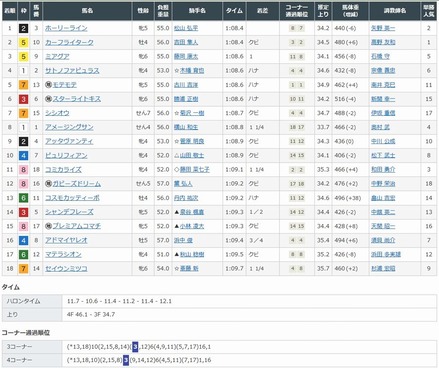Open trainer link in ホーリーライン row
The image size is (439, 368).
[383, 28]
